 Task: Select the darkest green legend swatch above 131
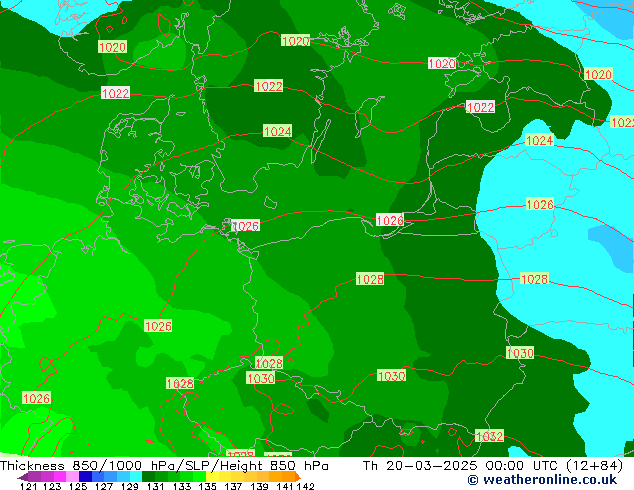[148, 476]
